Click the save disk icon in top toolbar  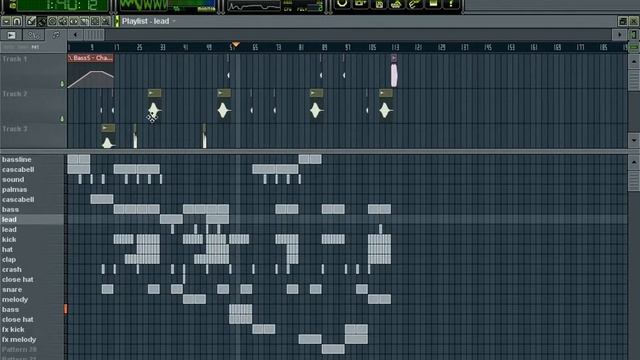pyautogui.click(x=379, y=4)
